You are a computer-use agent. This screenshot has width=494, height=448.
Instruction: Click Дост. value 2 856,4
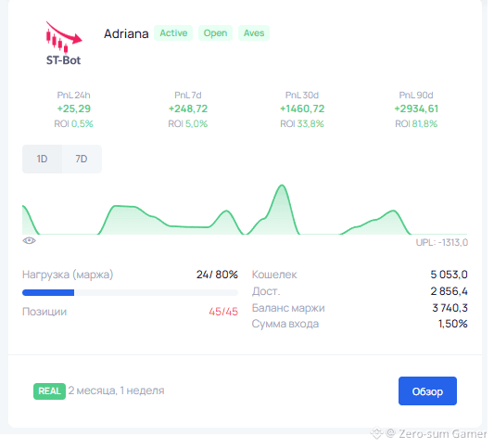pyautogui.click(x=449, y=291)
